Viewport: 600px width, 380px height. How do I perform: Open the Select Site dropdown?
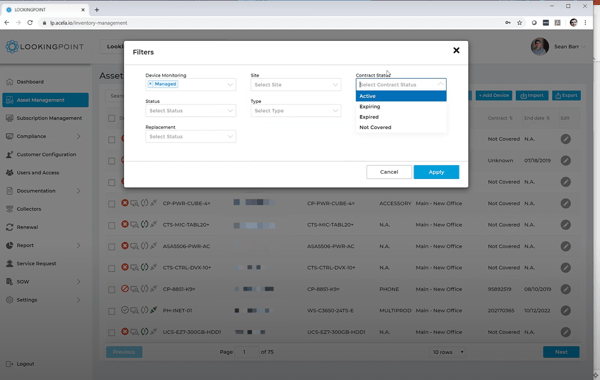point(296,85)
